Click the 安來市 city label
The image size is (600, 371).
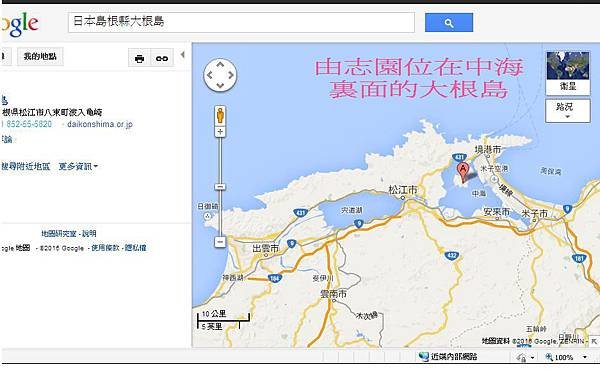[496, 212]
